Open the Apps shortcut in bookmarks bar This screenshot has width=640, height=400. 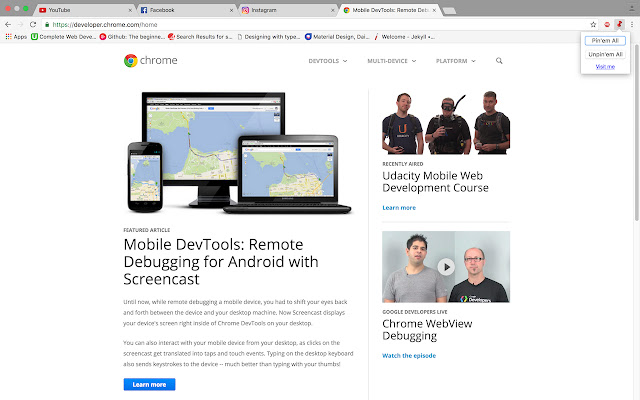point(16,36)
